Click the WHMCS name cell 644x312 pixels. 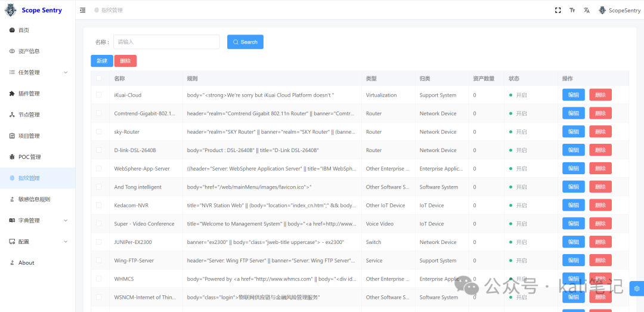tap(124, 279)
